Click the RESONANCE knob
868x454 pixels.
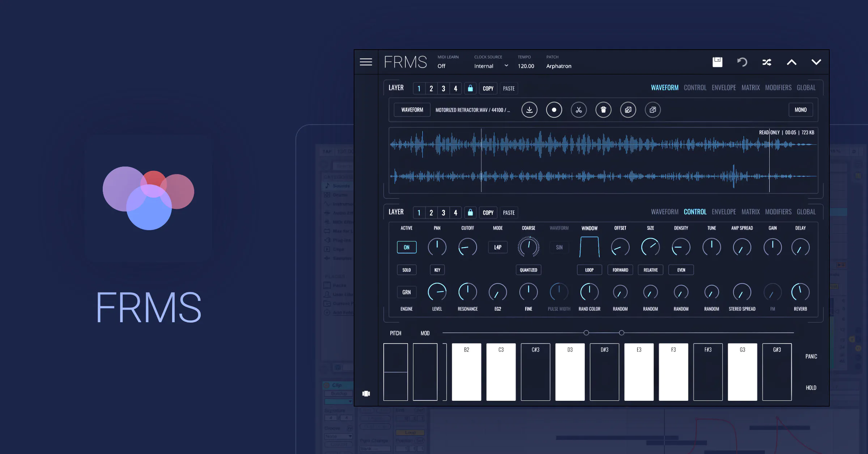[468, 292]
